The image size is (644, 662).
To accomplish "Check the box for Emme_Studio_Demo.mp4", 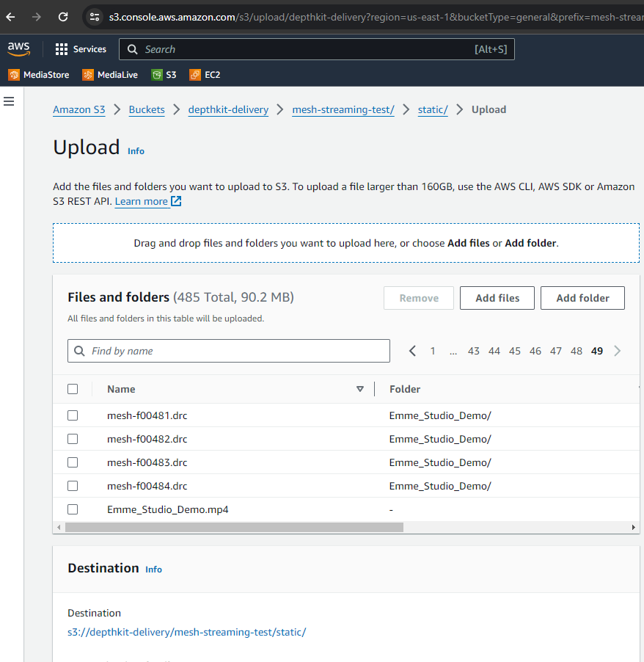I will [73, 509].
